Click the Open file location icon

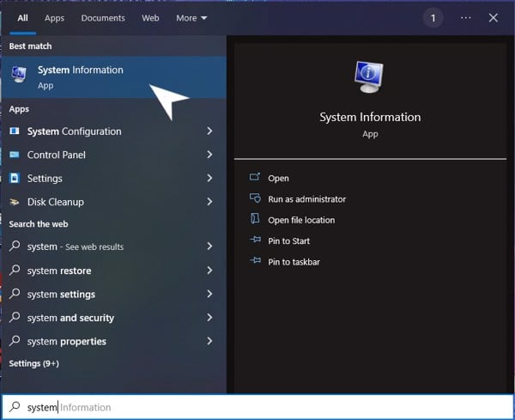[x=255, y=218]
